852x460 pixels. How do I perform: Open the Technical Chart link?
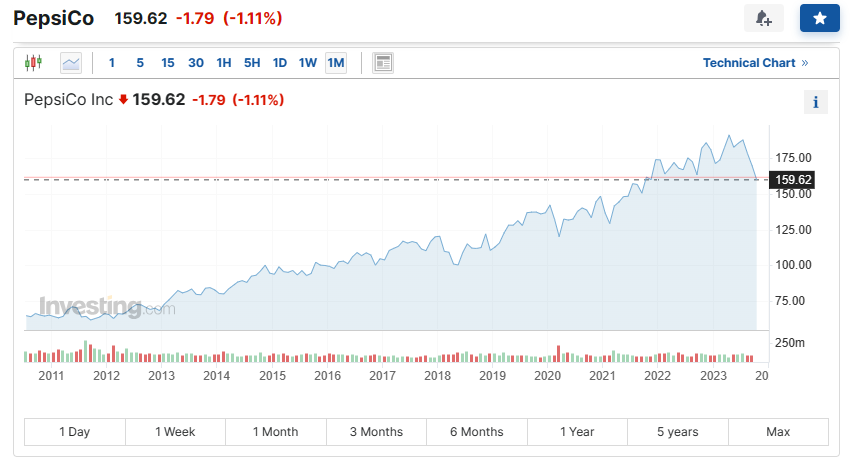coord(749,63)
